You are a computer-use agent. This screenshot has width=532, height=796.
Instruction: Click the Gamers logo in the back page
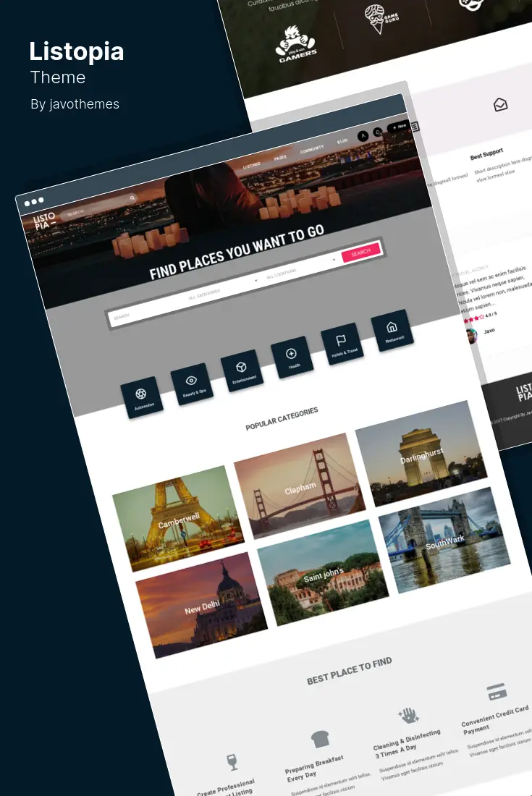tap(297, 45)
